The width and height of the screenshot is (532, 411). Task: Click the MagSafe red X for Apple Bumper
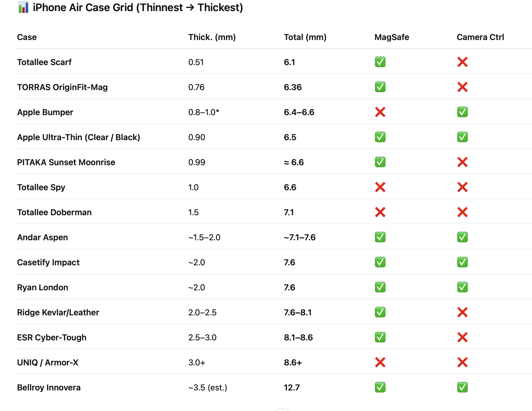pyautogui.click(x=380, y=112)
